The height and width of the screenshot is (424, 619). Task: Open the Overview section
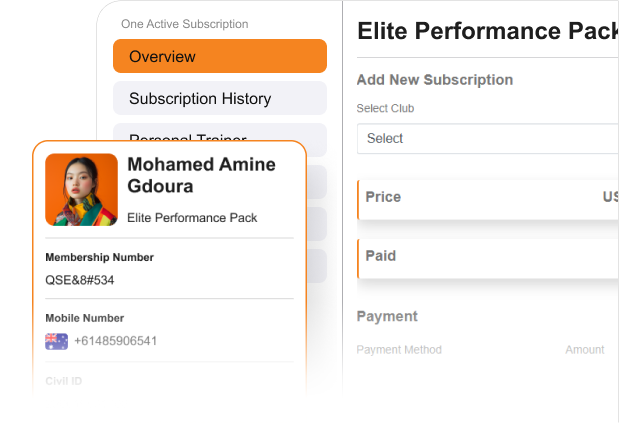coord(219,56)
